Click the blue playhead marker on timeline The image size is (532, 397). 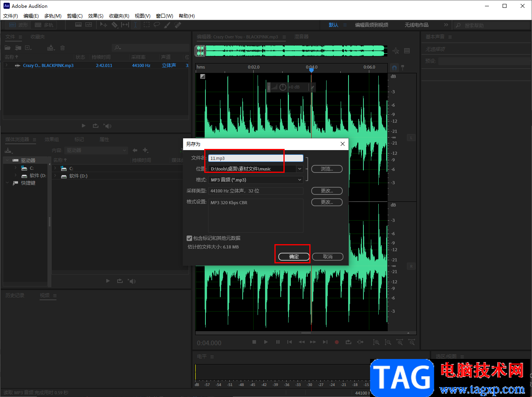point(311,70)
